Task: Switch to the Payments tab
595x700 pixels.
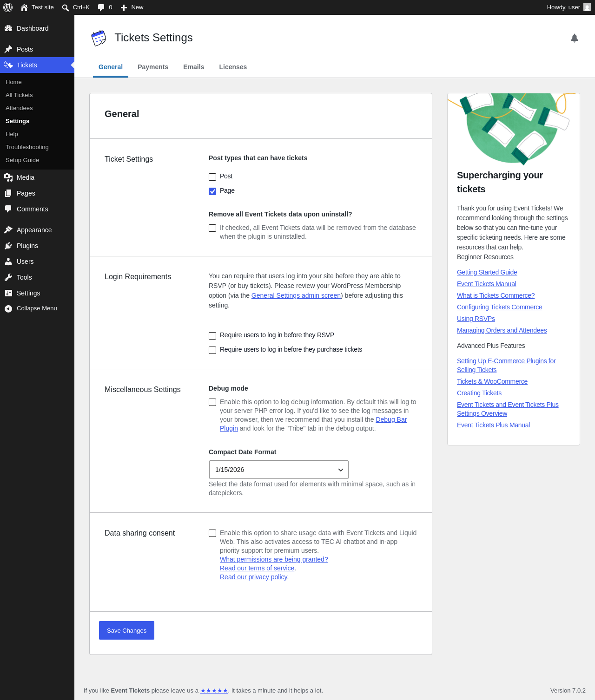Action: [153, 67]
